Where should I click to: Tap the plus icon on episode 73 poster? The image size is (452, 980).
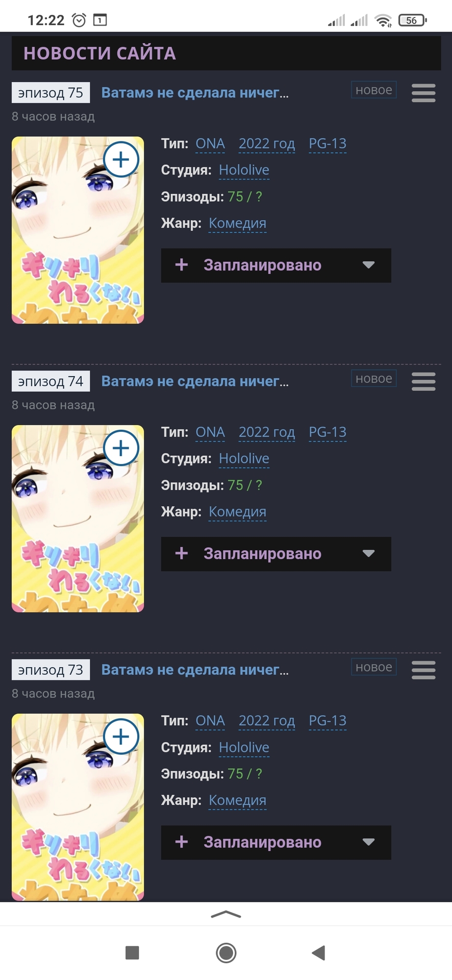pos(121,737)
